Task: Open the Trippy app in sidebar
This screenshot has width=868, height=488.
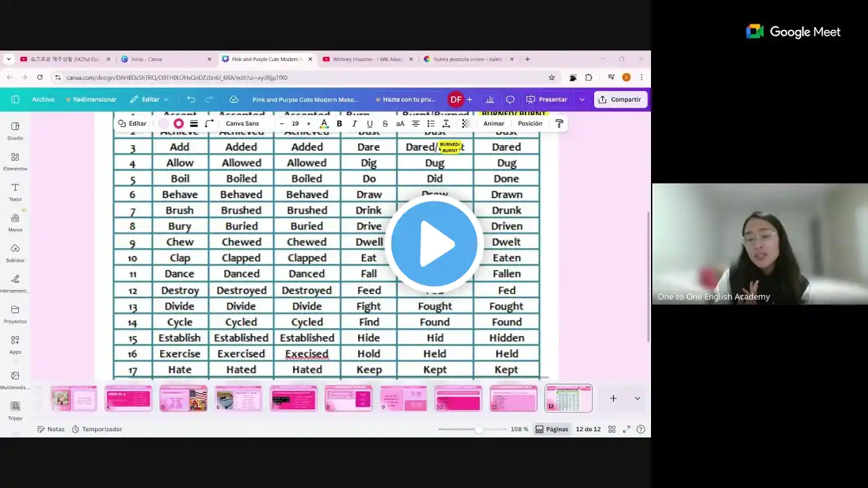Action: [15, 411]
